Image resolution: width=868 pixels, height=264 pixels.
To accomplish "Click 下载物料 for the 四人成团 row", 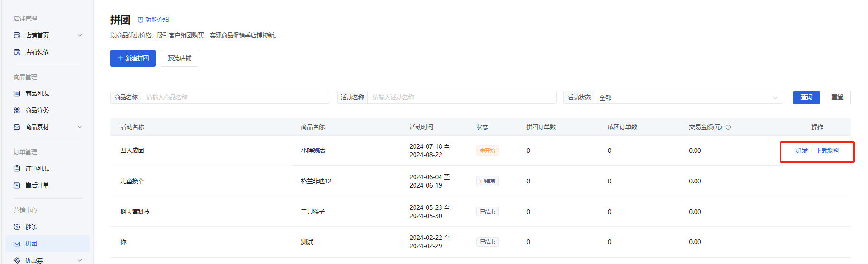I will pyautogui.click(x=828, y=151).
